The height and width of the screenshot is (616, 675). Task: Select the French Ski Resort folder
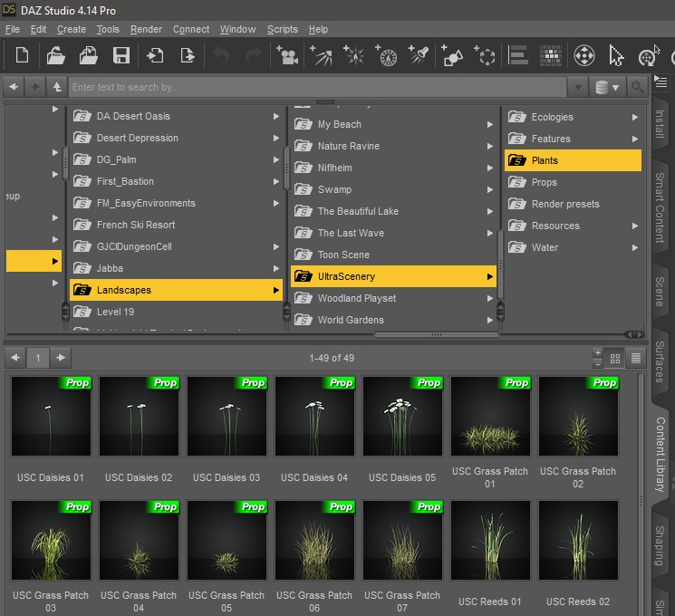176,225
